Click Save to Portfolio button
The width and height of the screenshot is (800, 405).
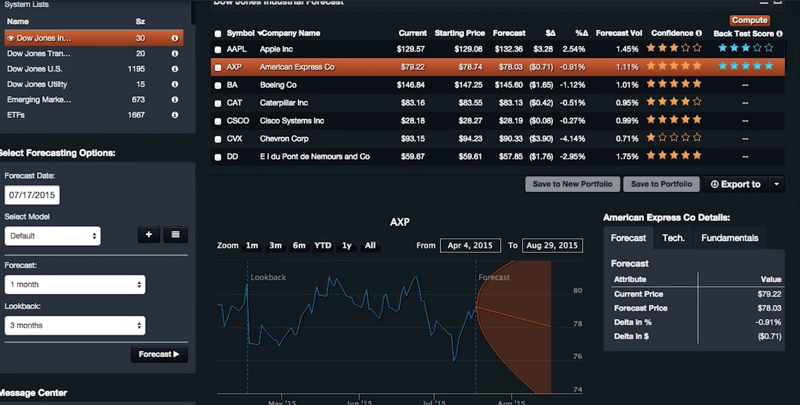(x=662, y=184)
